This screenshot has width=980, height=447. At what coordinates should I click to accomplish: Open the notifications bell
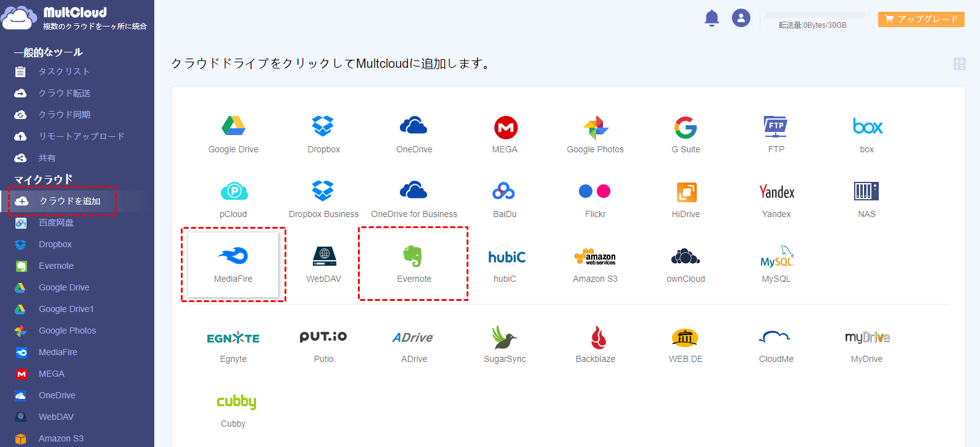click(712, 18)
